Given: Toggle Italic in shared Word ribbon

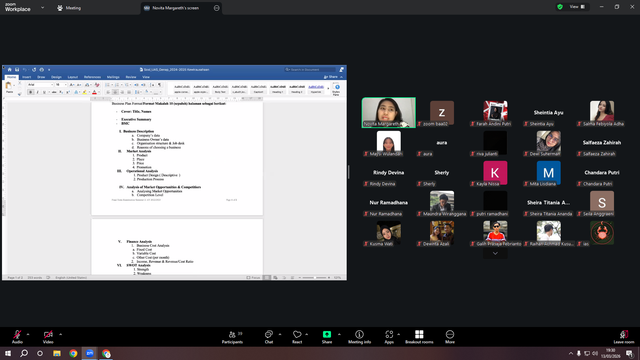Looking at the screenshot, I should coord(38,92).
